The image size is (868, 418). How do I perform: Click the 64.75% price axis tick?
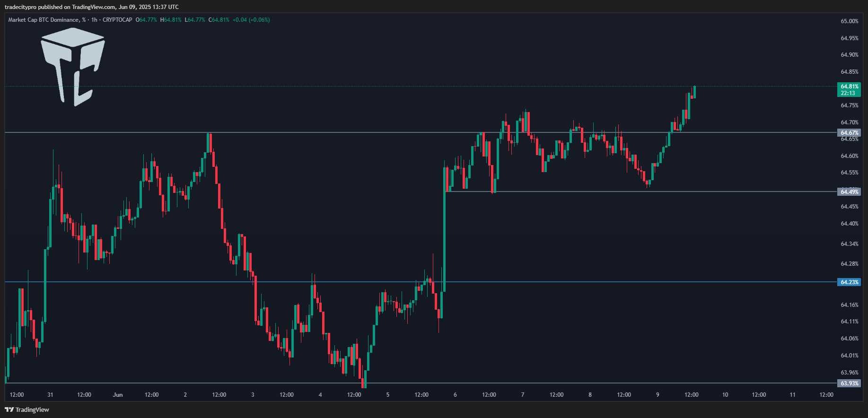pyautogui.click(x=850, y=105)
